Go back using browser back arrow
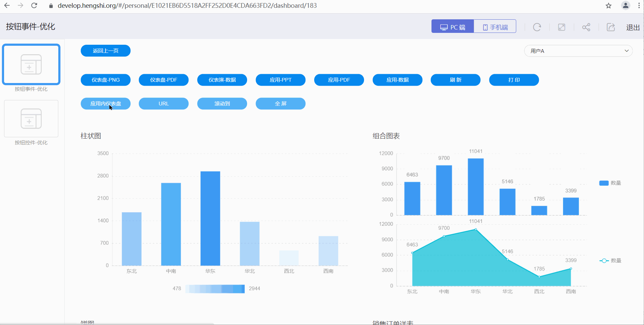Viewport: 644px width, 325px height. pos(7,5)
